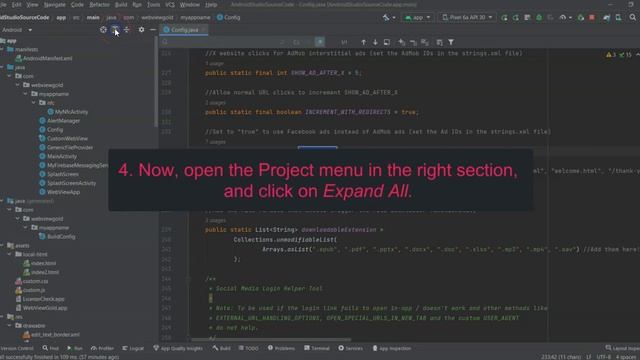Toggle the active search option button
This screenshot has width=640, height=360.
[x=320, y=42]
